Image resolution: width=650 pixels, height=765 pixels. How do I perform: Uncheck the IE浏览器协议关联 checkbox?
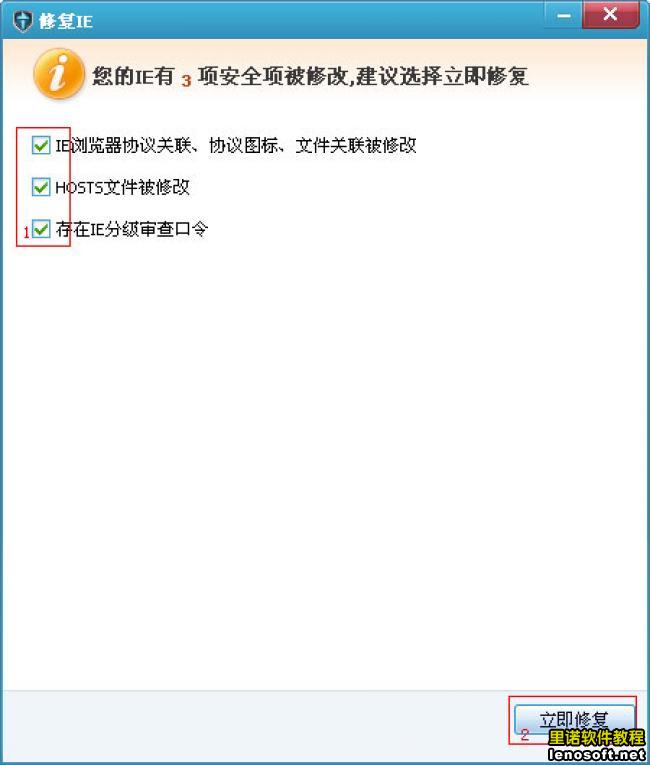pos(41,145)
